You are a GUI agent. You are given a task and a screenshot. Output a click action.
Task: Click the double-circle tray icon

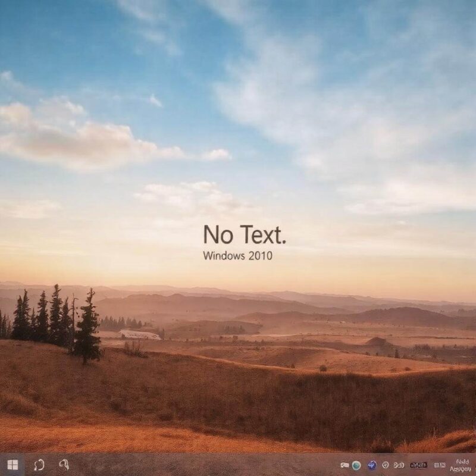(399, 465)
